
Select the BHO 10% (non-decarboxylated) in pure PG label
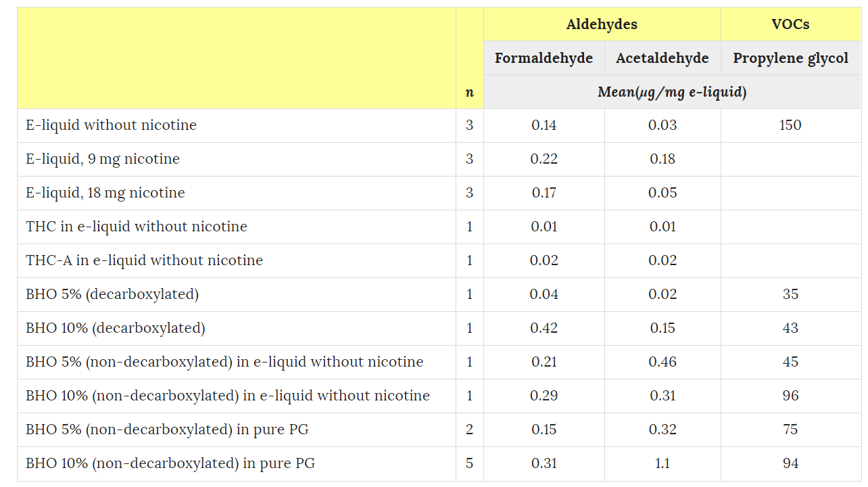pos(170,463)
